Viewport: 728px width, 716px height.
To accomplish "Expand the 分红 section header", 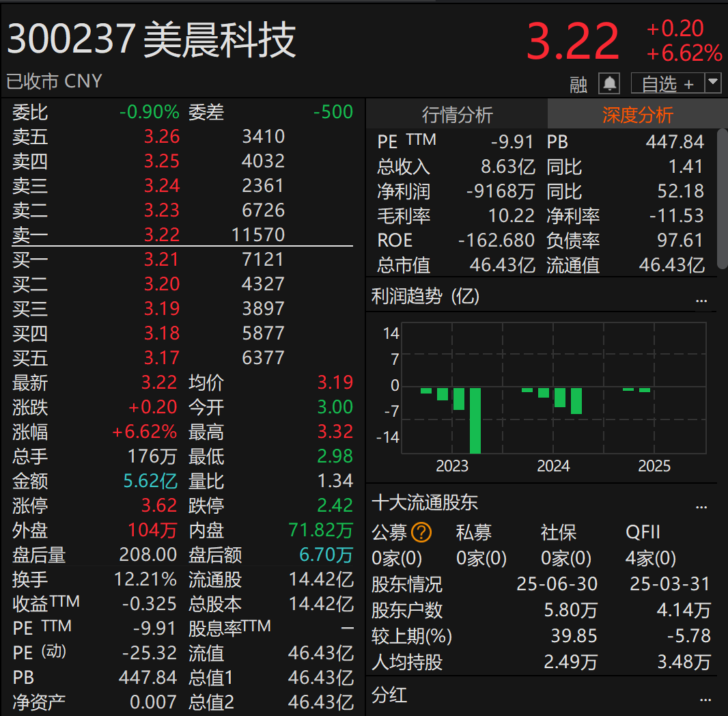I will 389,696.
